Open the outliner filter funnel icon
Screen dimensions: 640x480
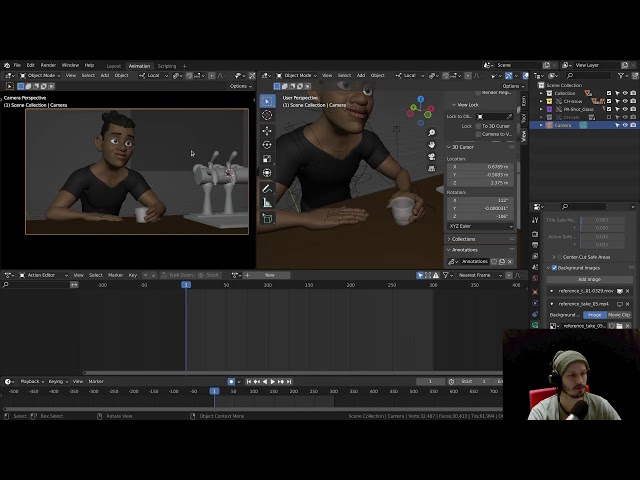click(621, 76)
